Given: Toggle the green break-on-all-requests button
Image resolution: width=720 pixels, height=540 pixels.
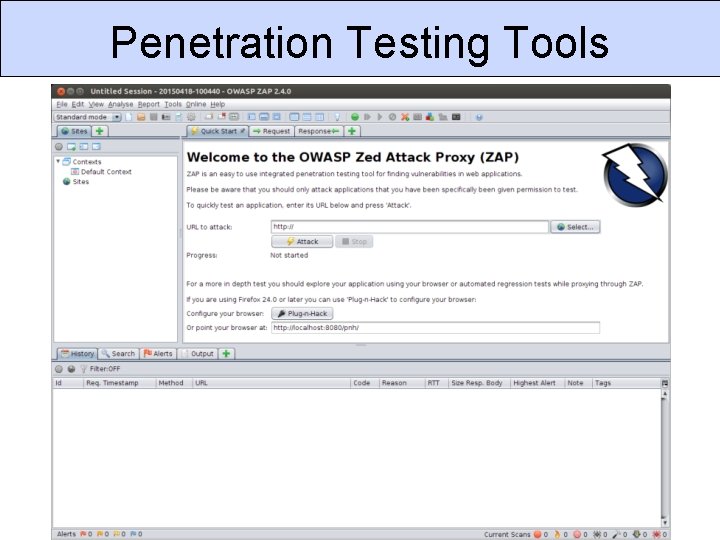Looking at the screenshot, I should [x=354, y=117].
